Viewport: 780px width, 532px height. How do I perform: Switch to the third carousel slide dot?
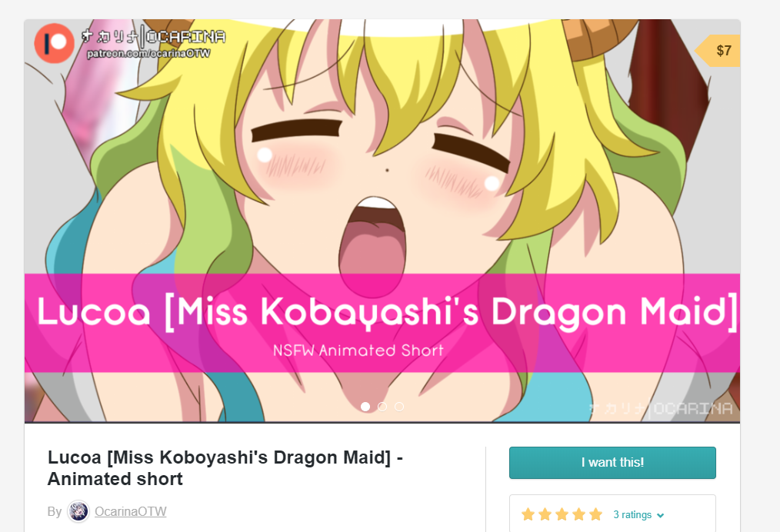click(x=399, y=407)
